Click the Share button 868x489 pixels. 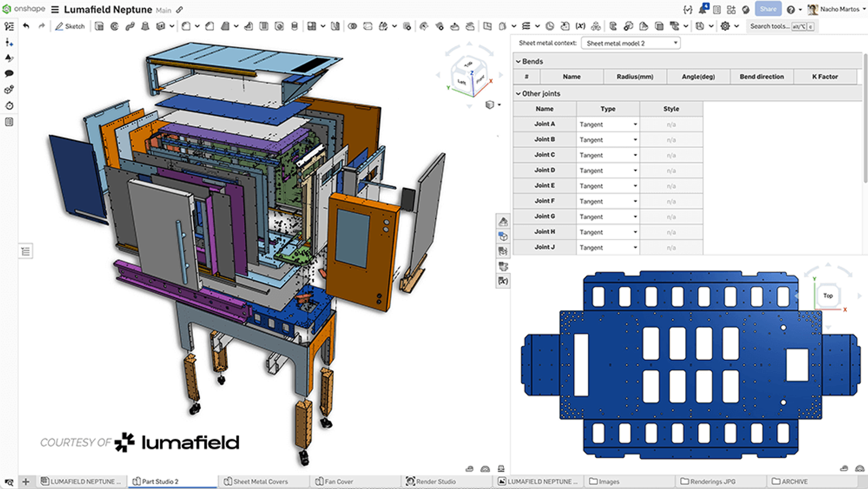pos(768,9)
